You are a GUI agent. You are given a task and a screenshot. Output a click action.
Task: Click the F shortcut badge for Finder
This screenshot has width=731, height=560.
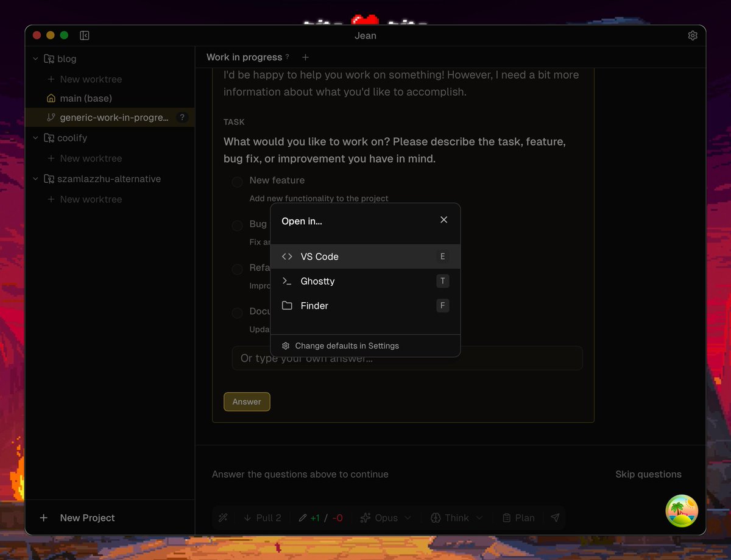coord(443,305)
